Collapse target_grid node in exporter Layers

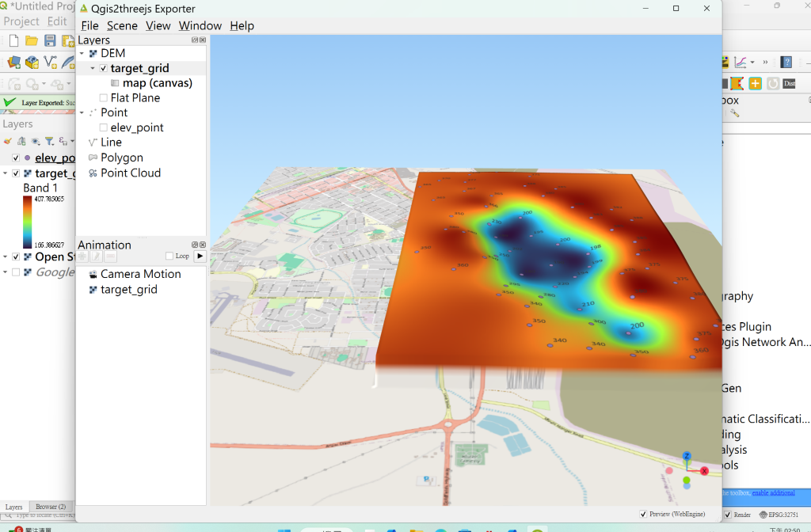(93, 68)
